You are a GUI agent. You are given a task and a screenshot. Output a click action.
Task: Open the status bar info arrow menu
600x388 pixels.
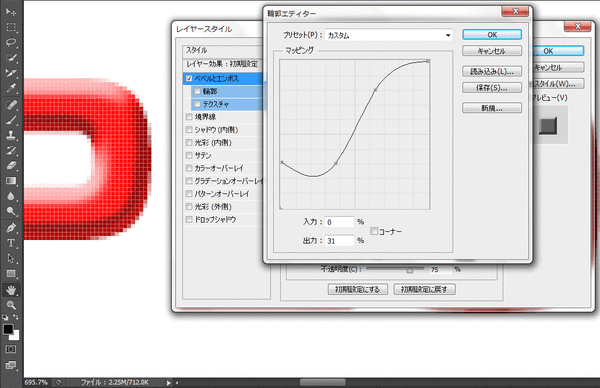pyautogui.click(x=168, y=382)
